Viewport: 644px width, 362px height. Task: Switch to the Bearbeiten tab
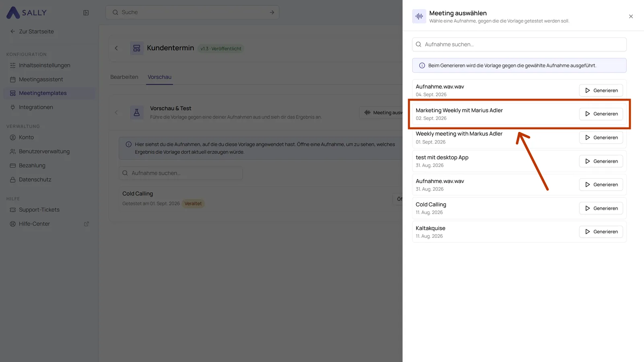[124, 77]
